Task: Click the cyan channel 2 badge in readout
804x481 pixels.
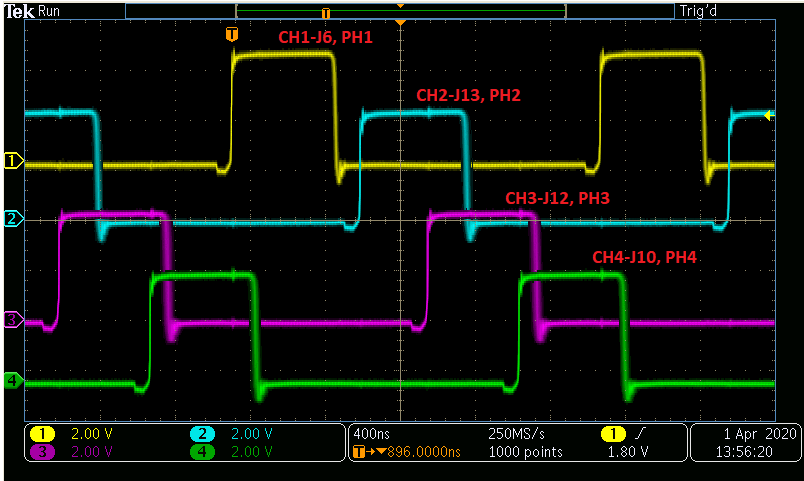Action: tap(203, 434)
